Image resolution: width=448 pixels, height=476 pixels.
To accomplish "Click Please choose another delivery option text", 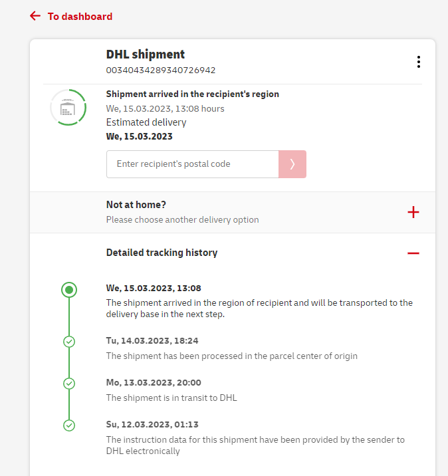I will coord(182,219).
